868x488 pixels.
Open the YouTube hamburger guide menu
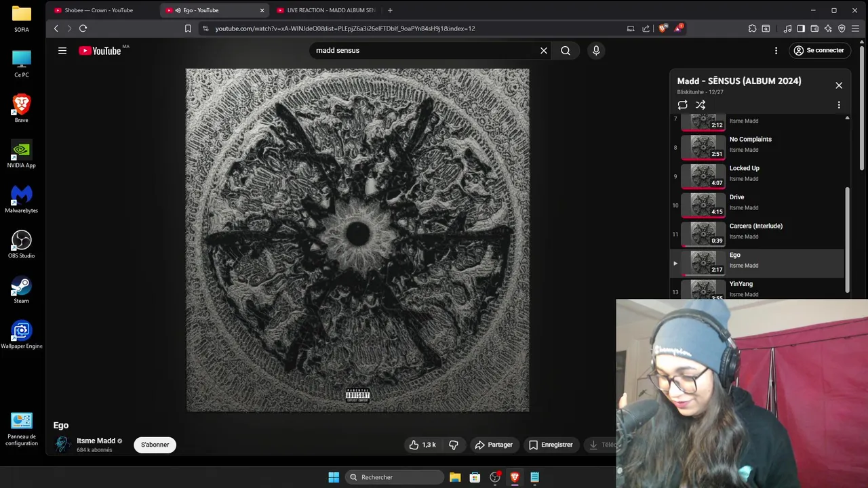pyautogui.click(x=62, y=50)
